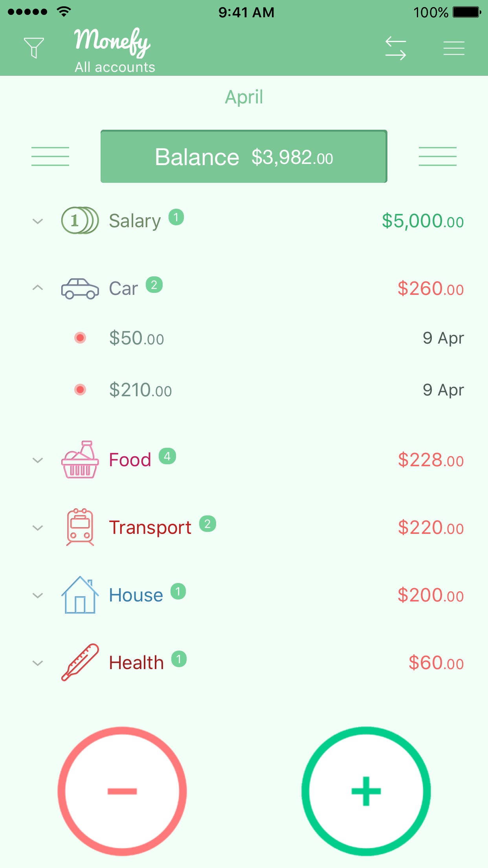Tap the transfer arrows icon
The width and height of the screenshot is (488, 868).
coord(395,48)
